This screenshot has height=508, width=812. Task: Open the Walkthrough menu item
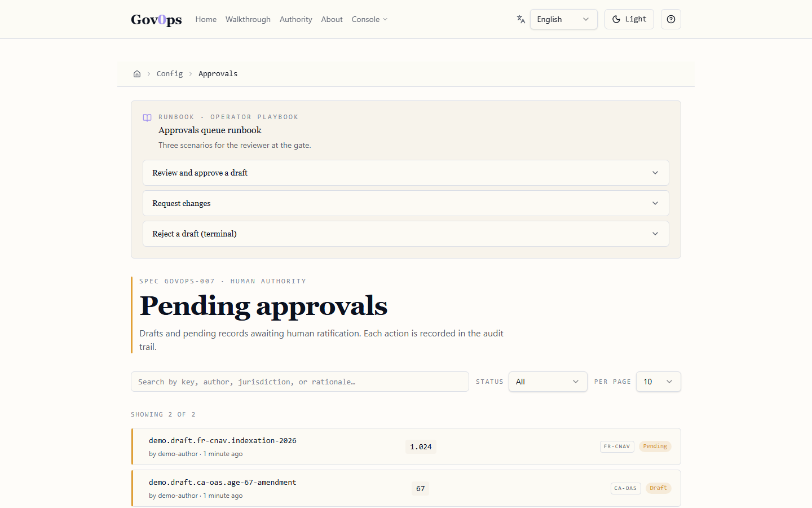pyautogui.click(x=248, y=19)
